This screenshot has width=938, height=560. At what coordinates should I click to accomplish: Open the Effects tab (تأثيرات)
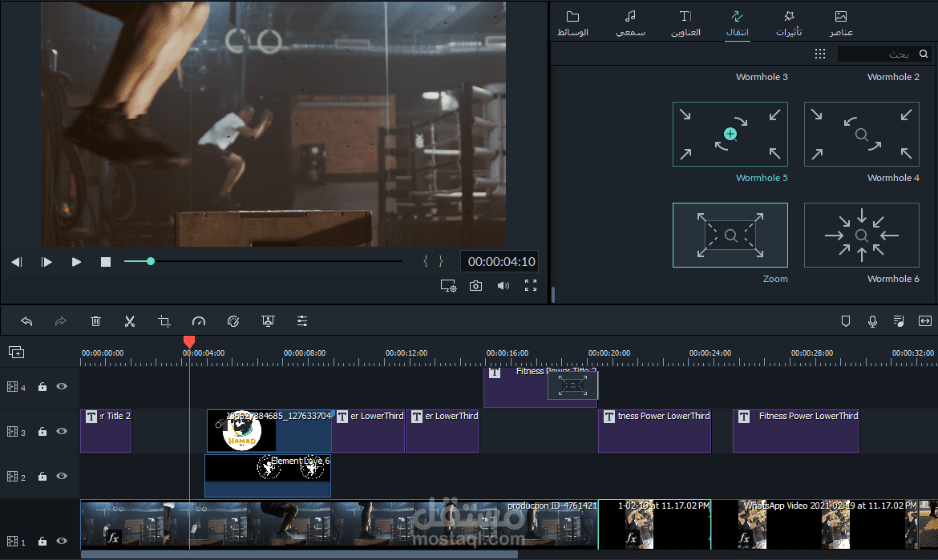click(x=789, y=23)
